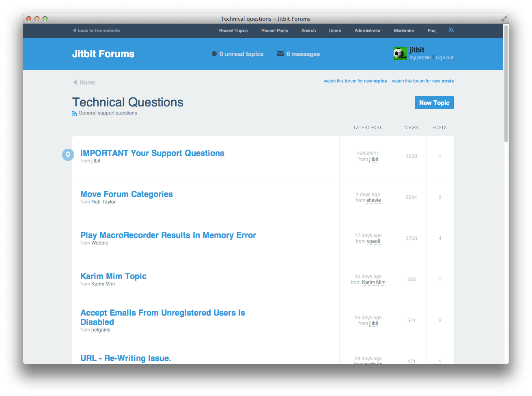Open the Administrator section
Viewport: 532px width, 396px height.
(x=367, y=30)
